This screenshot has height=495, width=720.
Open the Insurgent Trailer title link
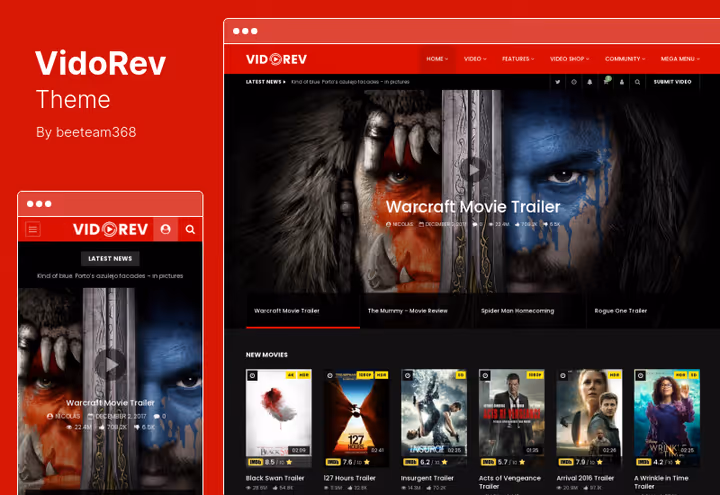point(427,478)
